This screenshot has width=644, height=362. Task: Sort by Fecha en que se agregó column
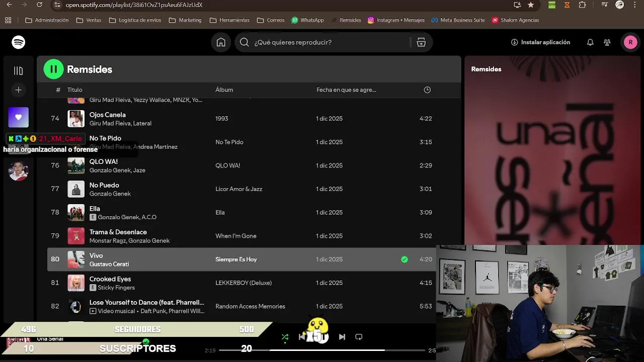[x=346, y=90]
